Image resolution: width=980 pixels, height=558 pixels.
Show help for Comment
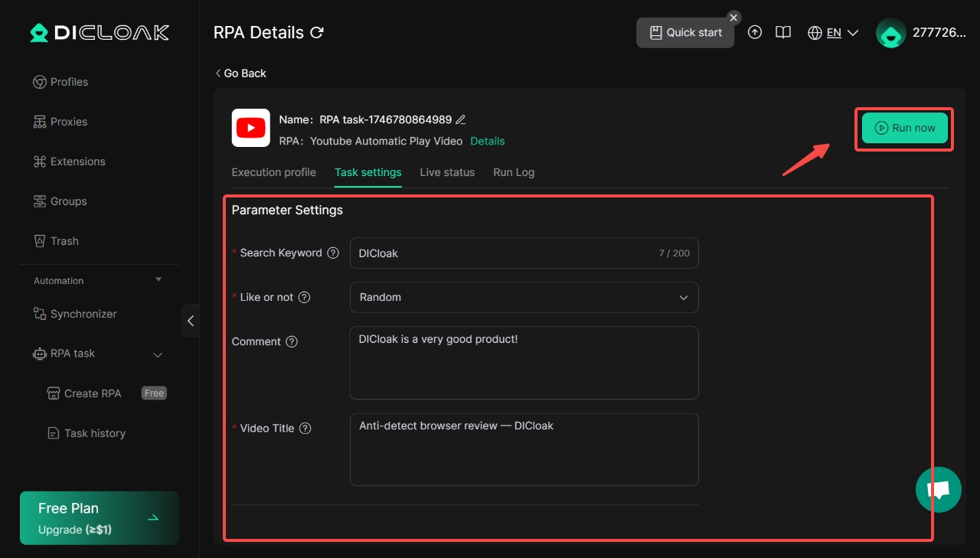pyautogui.click(x=292, y=341)
